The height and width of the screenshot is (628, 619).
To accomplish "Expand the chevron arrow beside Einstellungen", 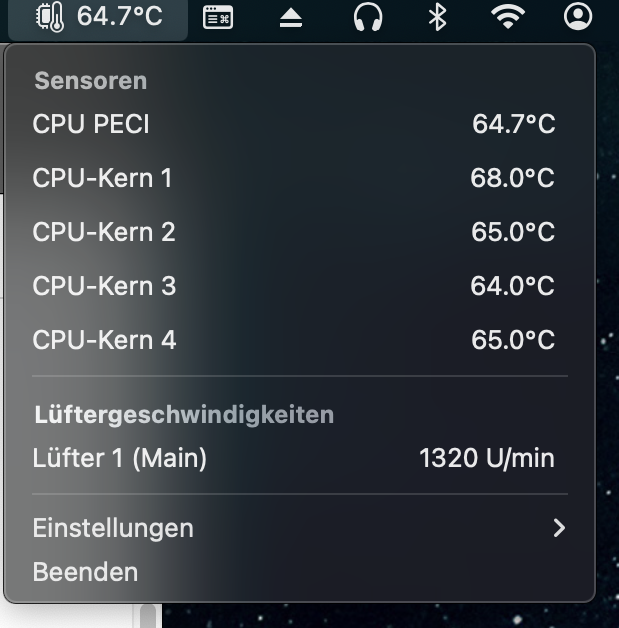I will (559, 527).
